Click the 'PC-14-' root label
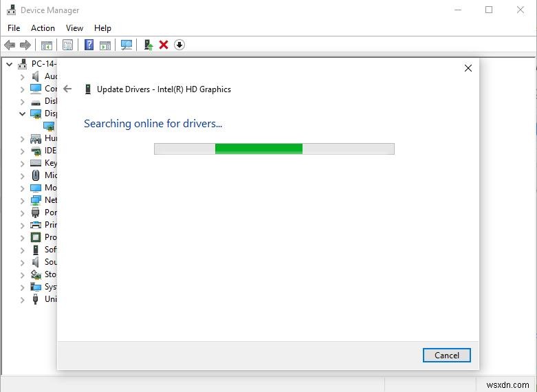This screenshot has width=537, height=392. coord(43,64)
